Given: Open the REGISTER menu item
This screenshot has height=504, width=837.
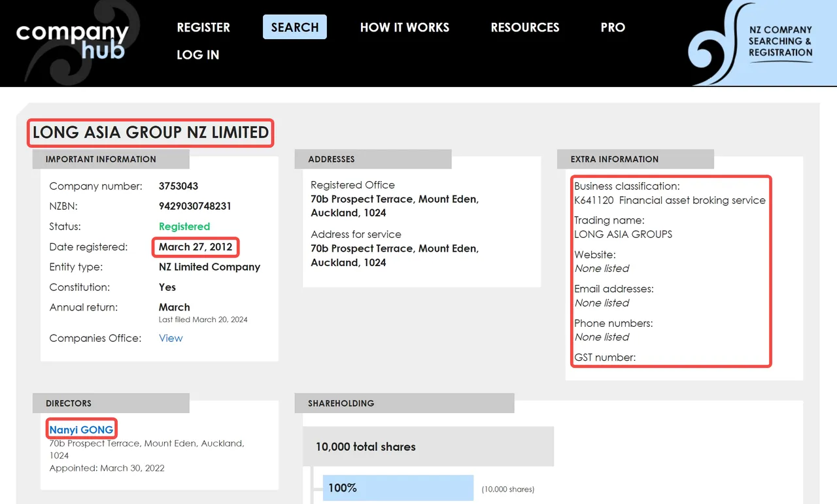Looking at the screenshot, I should (203, 27).
